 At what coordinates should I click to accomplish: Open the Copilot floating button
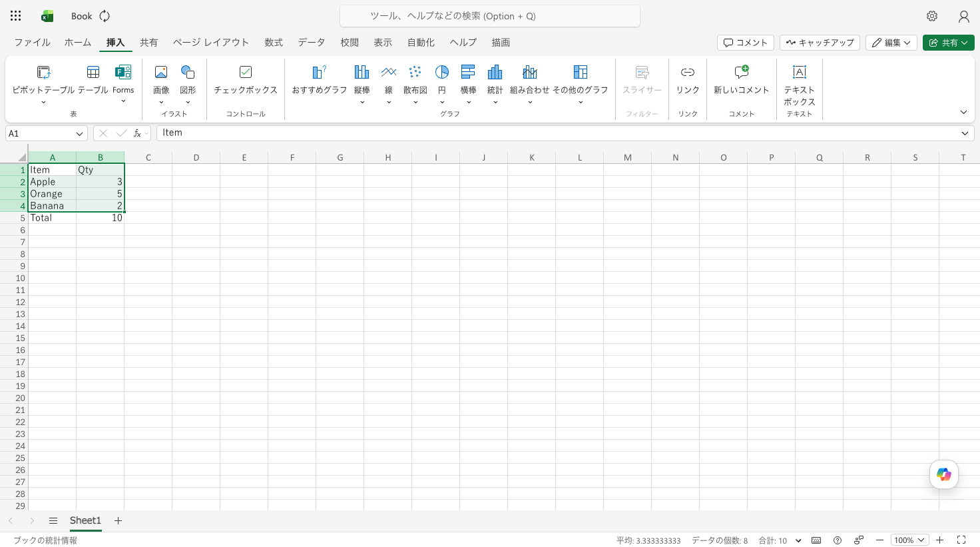(944, 474)
